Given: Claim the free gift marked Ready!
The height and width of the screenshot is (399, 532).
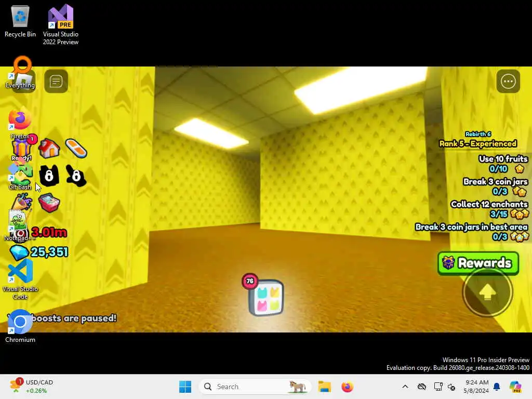Looking at the screenshot, I should pos(22,149).
